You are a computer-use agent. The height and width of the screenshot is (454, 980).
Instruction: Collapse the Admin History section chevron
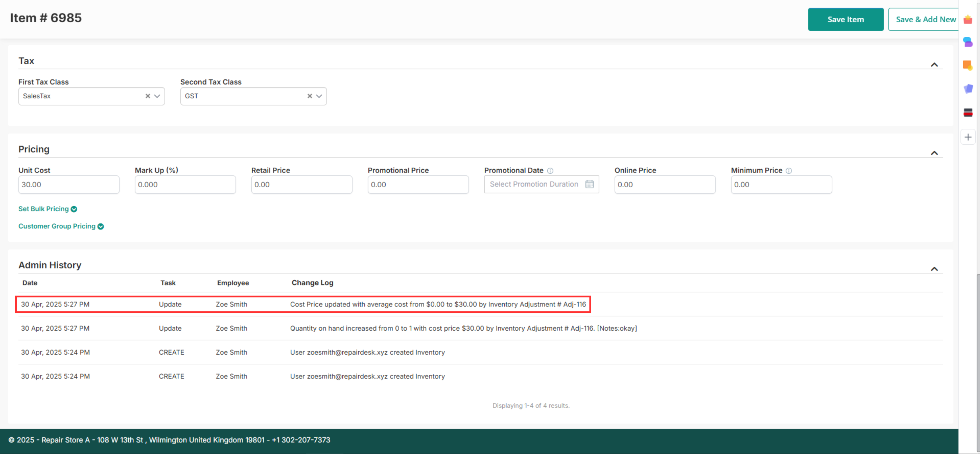point(934,269)
